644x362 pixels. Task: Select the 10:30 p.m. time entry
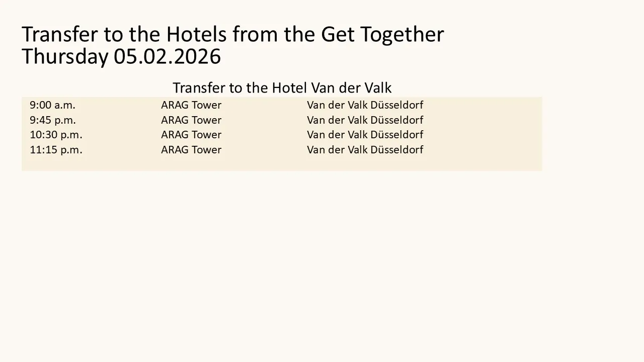pyautogui.click(x=56, y=135)
